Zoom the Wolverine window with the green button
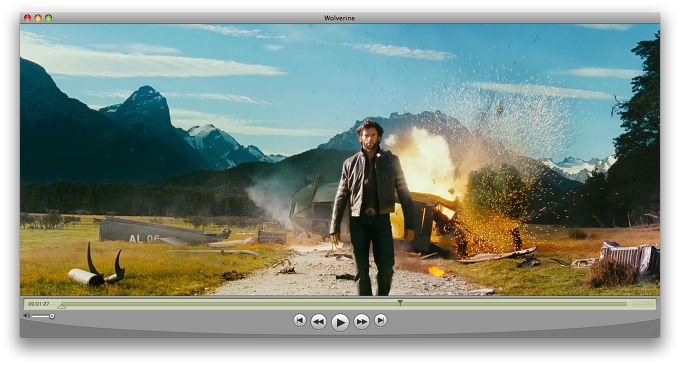The image size is (680, 365). click(x=49, y=18)
